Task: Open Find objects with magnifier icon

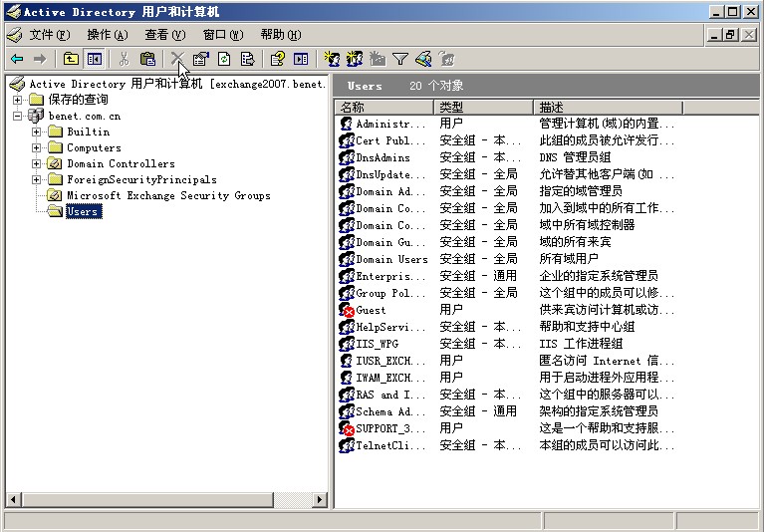Action: [x=423, y=60]
